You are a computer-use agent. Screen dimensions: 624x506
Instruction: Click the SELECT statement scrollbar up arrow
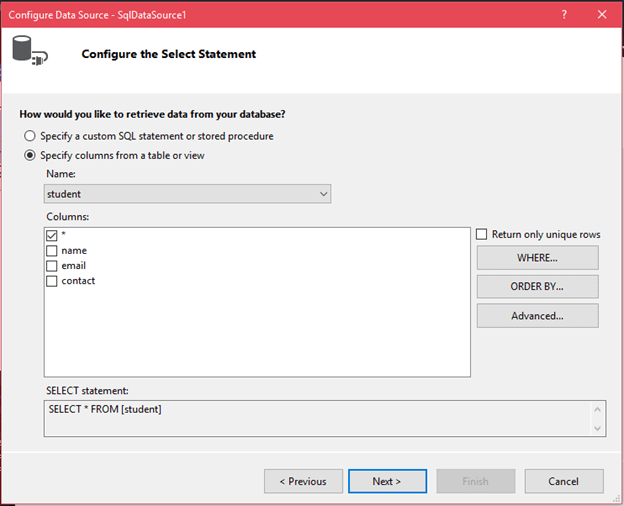[598, 408]
